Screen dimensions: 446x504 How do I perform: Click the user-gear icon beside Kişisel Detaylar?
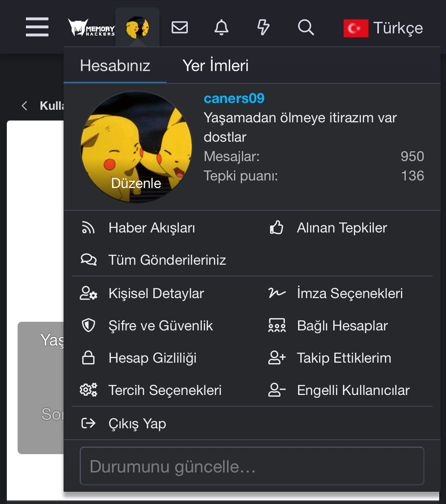pos(88,293)
